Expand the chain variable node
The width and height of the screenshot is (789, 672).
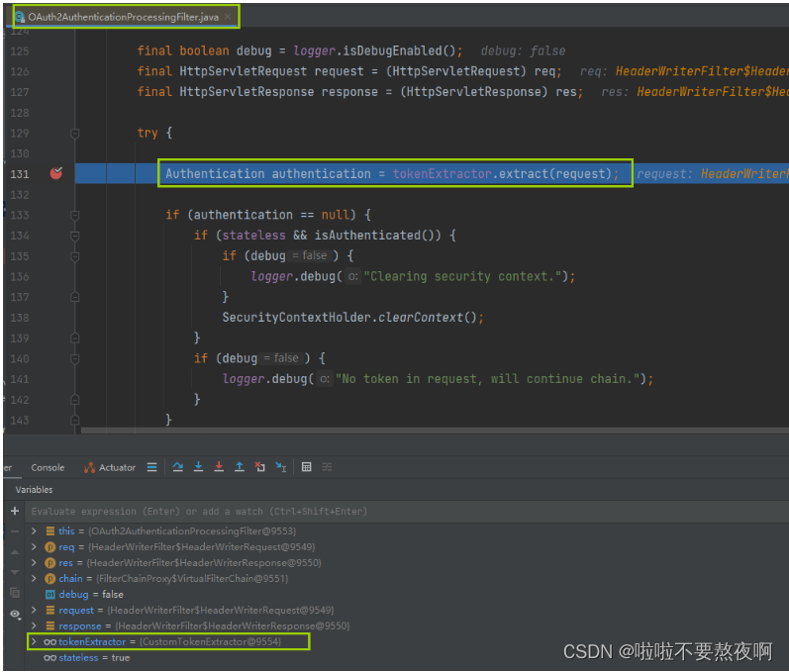(x=35, y=579)
